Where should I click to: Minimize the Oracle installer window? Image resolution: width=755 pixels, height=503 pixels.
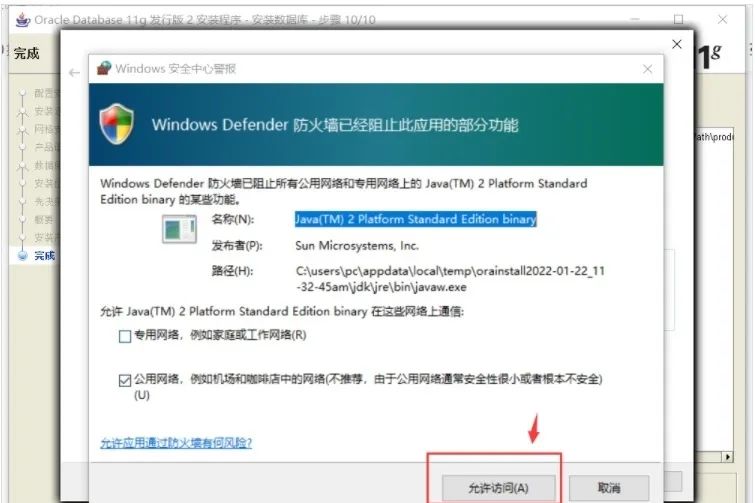tap(635, 19)
